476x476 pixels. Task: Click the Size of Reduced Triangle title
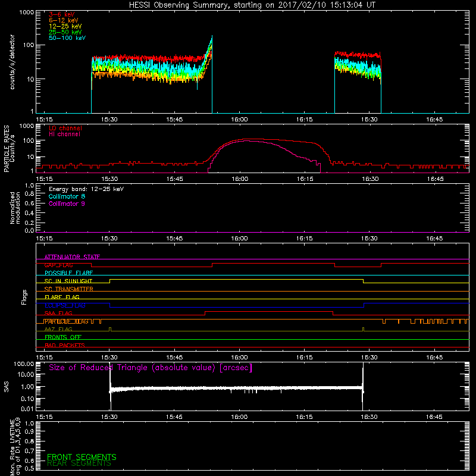click(x=151, y=368)
